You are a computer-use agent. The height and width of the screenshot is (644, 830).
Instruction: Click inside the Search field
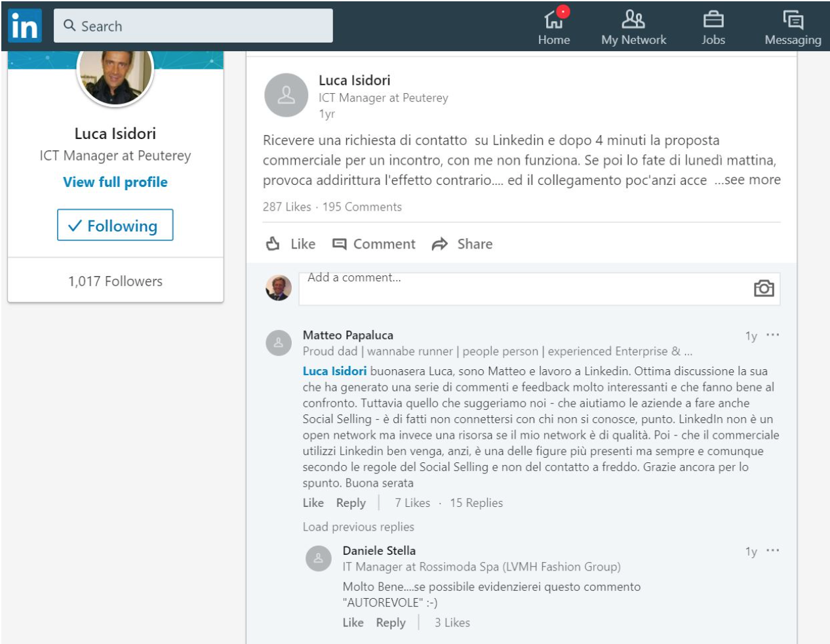203,26
